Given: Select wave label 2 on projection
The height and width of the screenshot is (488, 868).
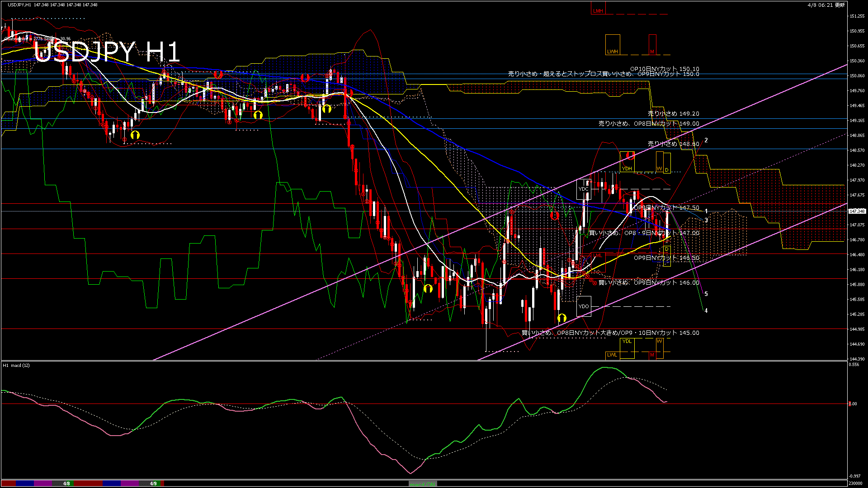Looking at the screenshot, I should (x=706, y=141).
